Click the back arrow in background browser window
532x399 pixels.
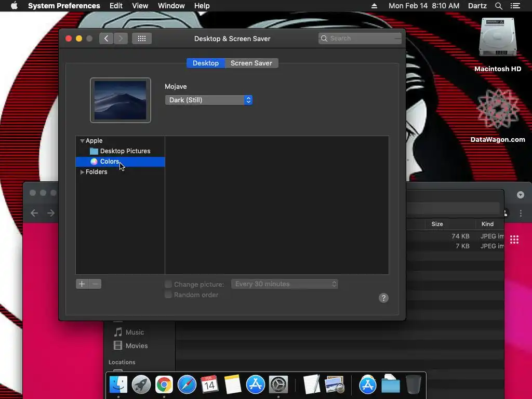coord(34,212)
